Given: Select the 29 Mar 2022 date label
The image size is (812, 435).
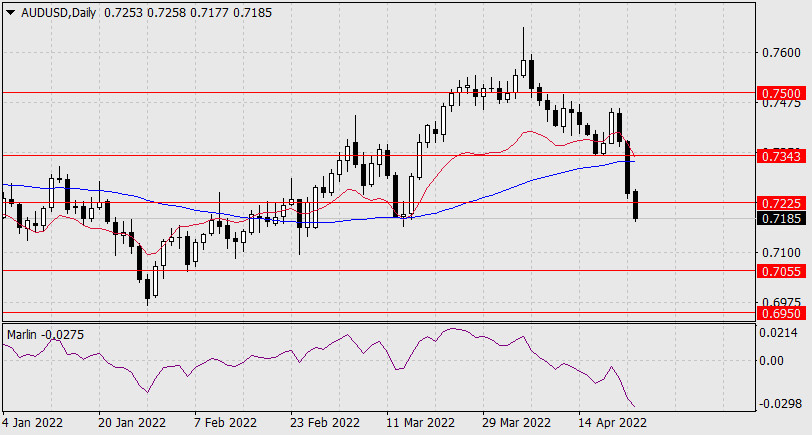Looking at the screenshot, I should pyautogui.click(x=517, y=423).
